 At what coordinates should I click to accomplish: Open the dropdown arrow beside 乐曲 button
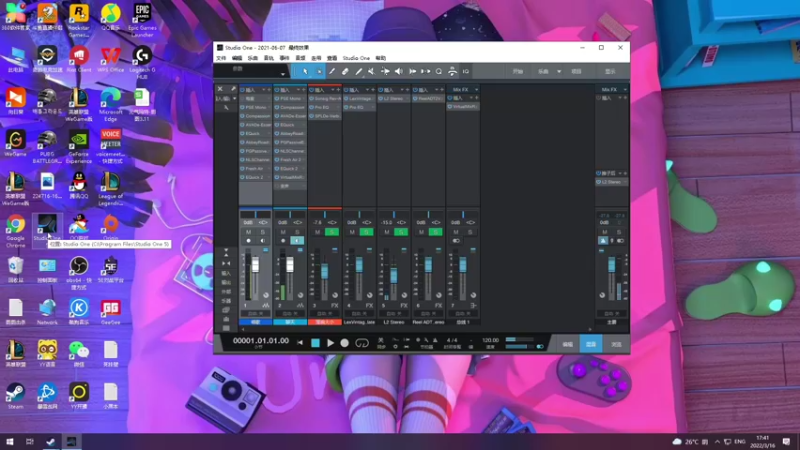point(559,72)
